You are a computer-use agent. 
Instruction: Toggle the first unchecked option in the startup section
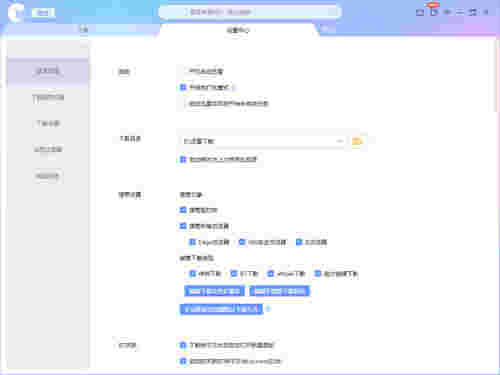click(183, 71)
